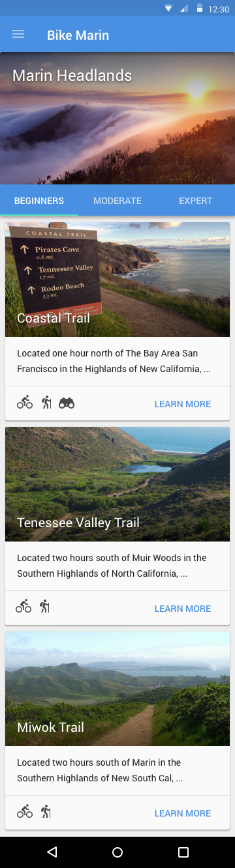Viewport: 235px width, 868px height.
Task: Tap the hiking icon on Miwok Trail card
Action: pos(46,811)
